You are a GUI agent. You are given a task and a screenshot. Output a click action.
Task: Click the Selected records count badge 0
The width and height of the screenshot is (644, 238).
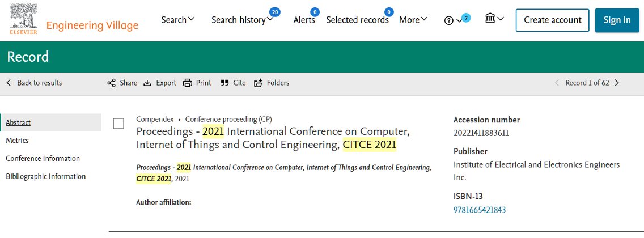(x=388, y=12)
